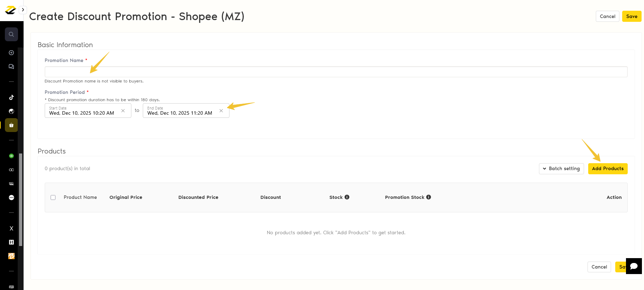Click the top Cancel button
The image size is (644, 290).
point(608,16)
